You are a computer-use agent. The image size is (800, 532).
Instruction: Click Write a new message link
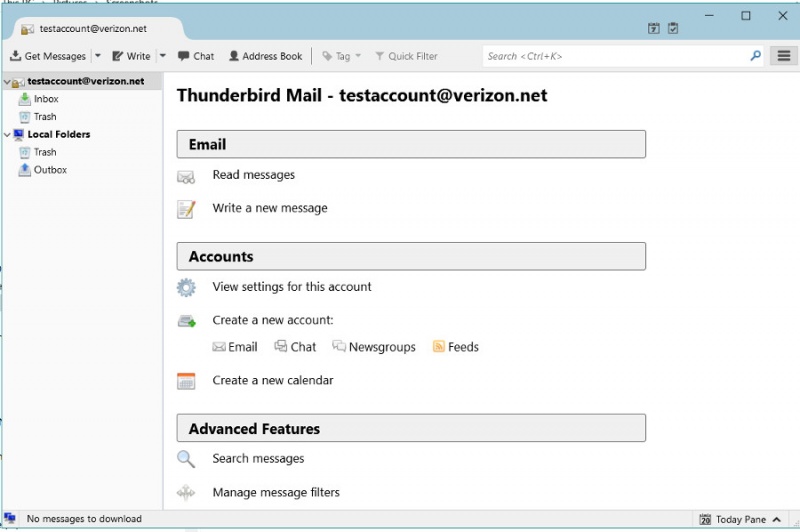pyautogui.click(x=270, y=208)
